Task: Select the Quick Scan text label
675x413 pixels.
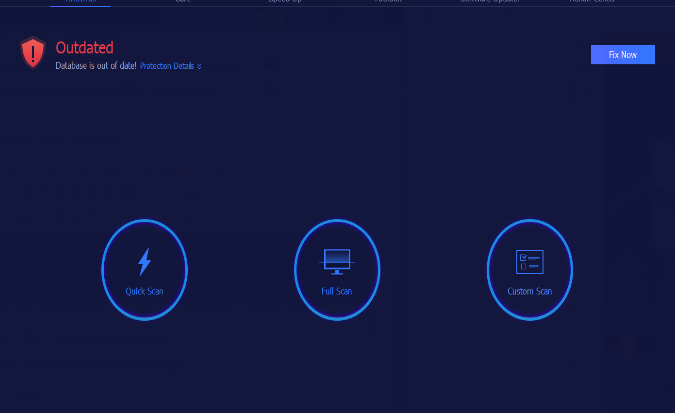Action: pos(144,292)
